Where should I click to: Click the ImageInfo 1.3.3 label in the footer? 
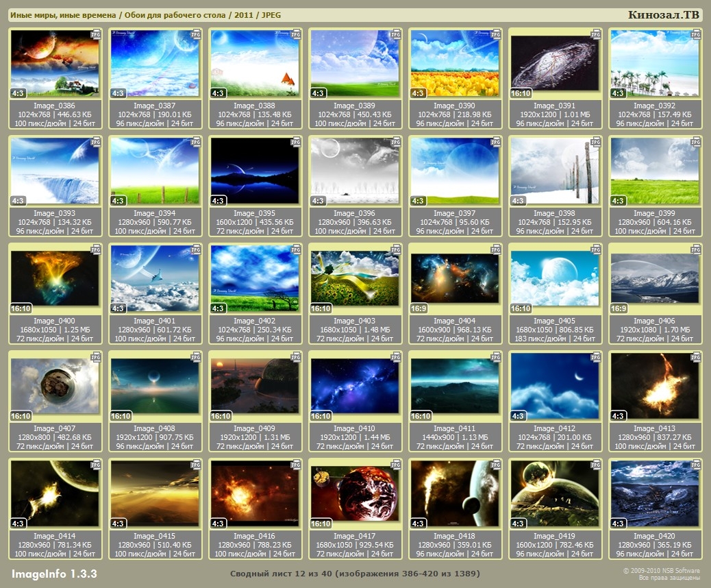pyautogui.click(x=54, y=573)
